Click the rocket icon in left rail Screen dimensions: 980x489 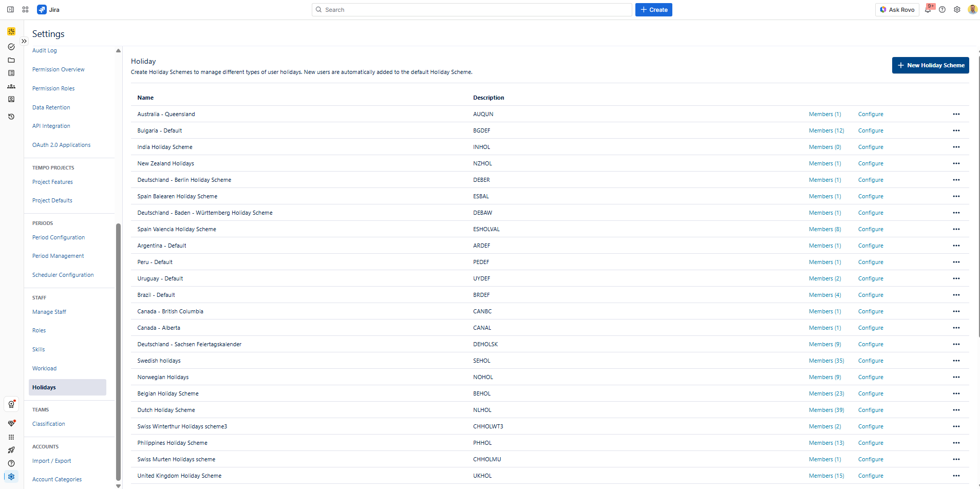click(x=11, y=450)
